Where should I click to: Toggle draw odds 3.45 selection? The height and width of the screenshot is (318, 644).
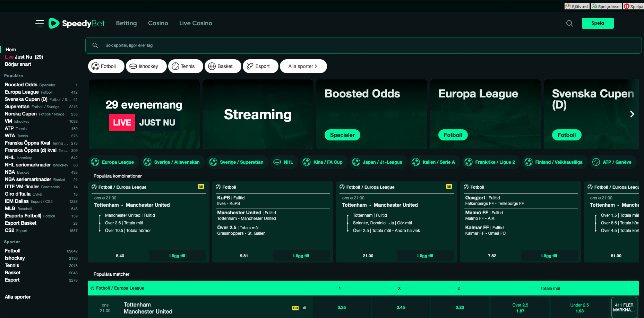(x=401, y=308)
